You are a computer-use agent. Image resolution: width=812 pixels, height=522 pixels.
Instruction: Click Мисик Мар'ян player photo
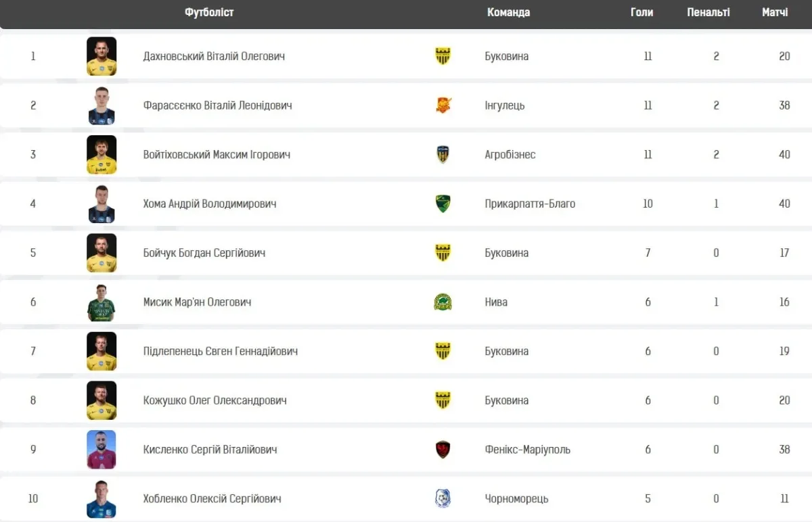[x=101, y=302]
